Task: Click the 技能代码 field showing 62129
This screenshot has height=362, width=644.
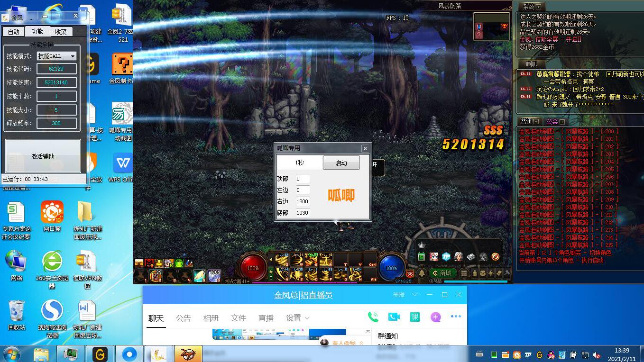Action: (x=56, y=69)
